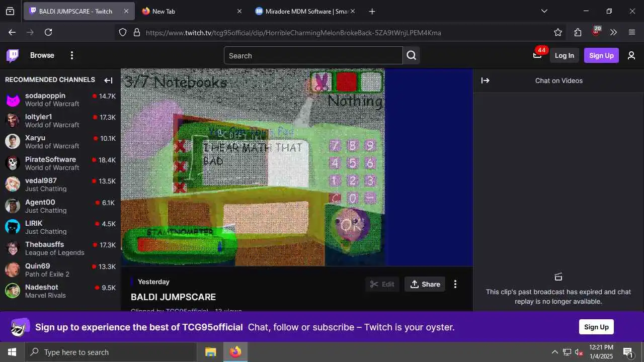
Task: Open the user profile icon menu
Action: tap(631, 55)
